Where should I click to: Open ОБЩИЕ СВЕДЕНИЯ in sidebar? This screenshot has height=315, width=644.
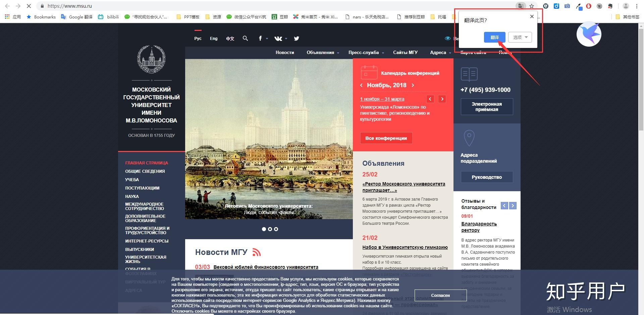tap(145, 171)
